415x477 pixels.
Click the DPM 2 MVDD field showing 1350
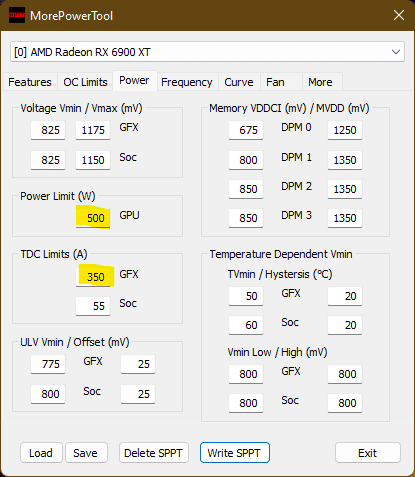click(345, 189)
